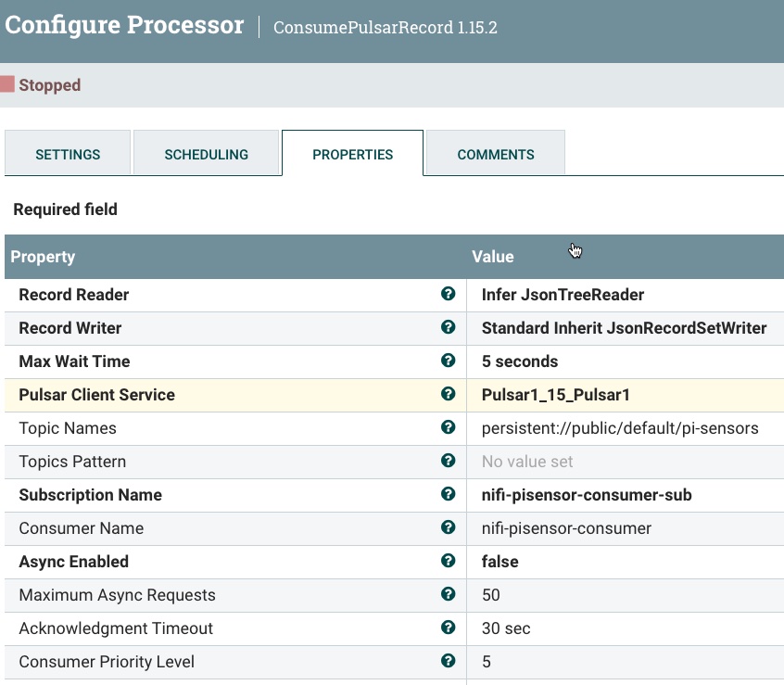View help for Consumer Name property
784x685 pixels.
coord(448,527)
